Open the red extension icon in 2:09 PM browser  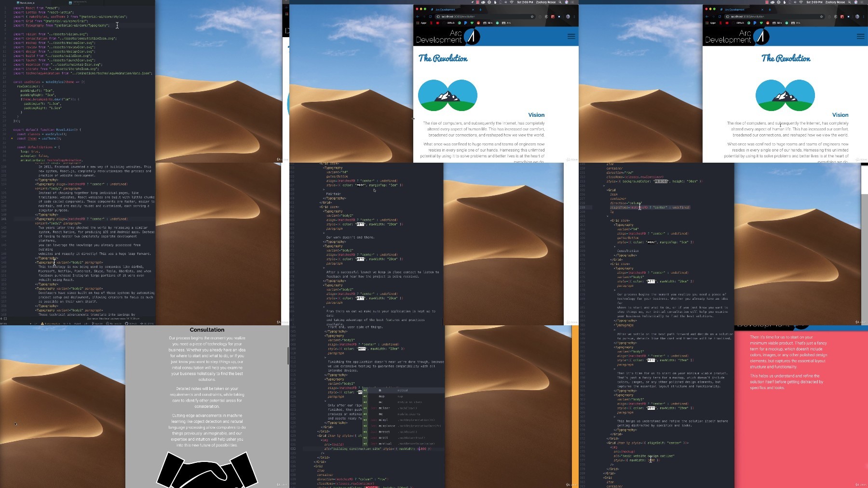point(842,16)
